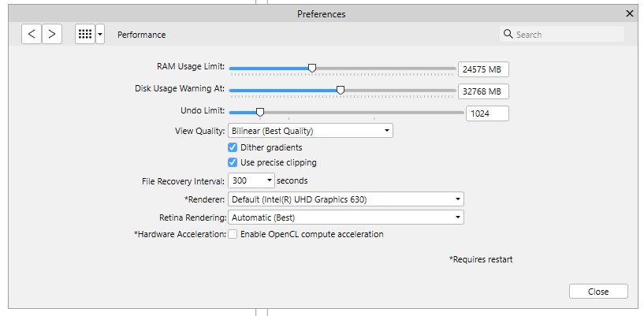The width and height of the screenshot is (644, 316).
Task: Click the File Recovery Interval label
Action: point(183,181)
